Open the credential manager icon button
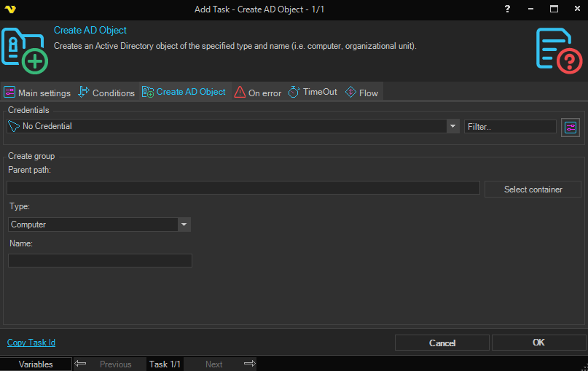The height and width of the screenshot is (371, 588). pos(570,128)
